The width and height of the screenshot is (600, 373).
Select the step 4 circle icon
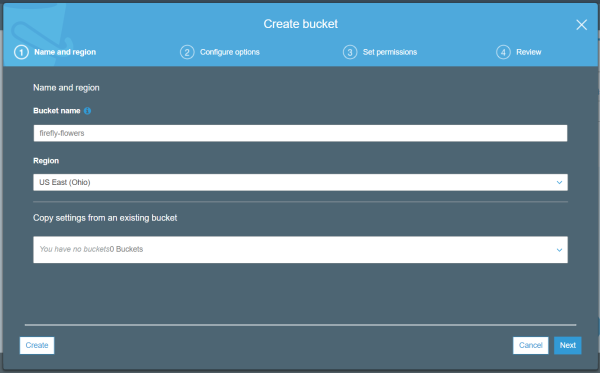click(503, 52)
